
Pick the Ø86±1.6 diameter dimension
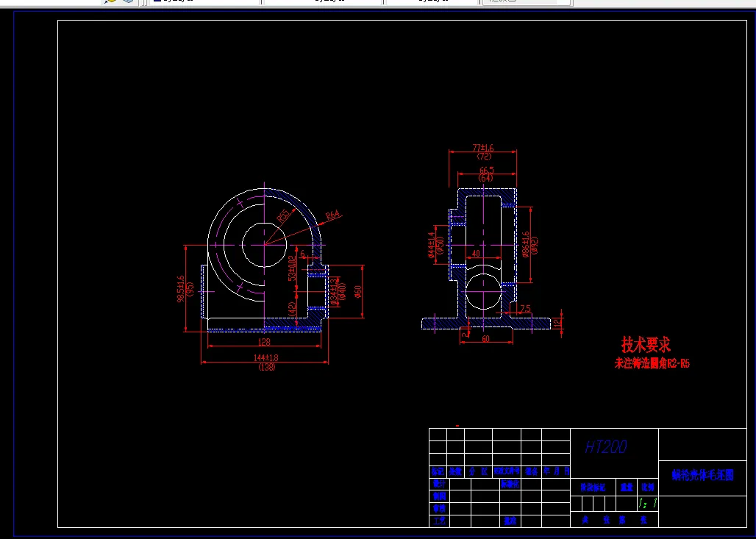pyautogui.click(x=526, y=244)
